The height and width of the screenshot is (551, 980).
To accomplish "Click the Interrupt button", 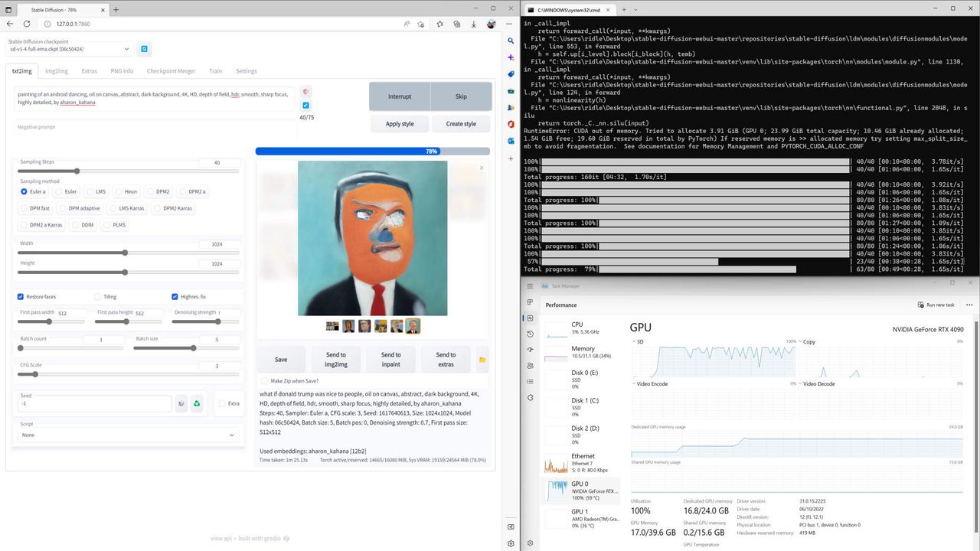I will point(400,96).
